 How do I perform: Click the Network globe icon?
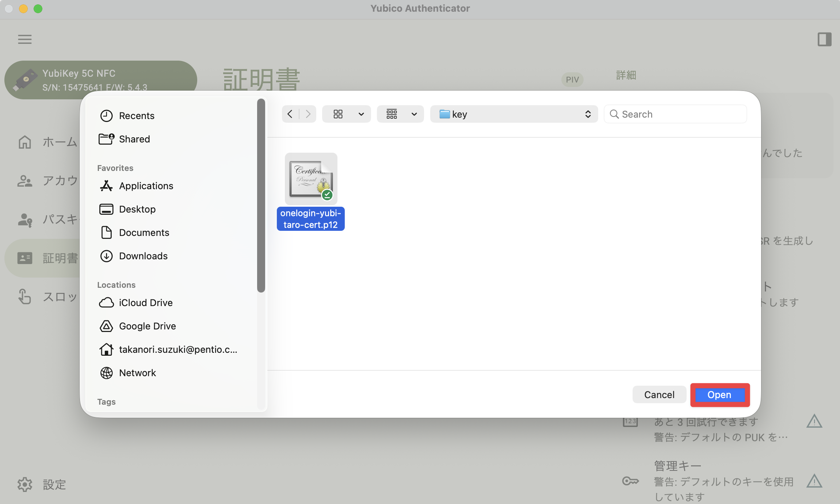(106, 373)
